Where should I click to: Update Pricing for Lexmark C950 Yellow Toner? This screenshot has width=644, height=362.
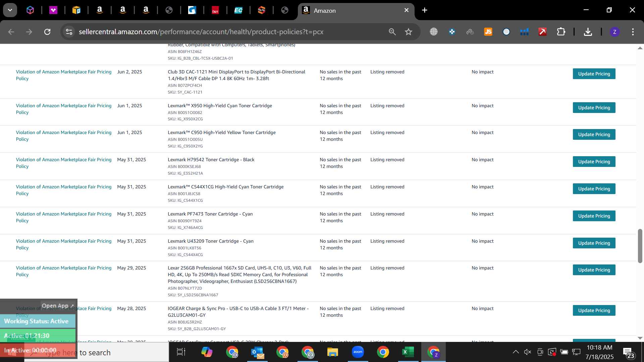pos(594,134)
